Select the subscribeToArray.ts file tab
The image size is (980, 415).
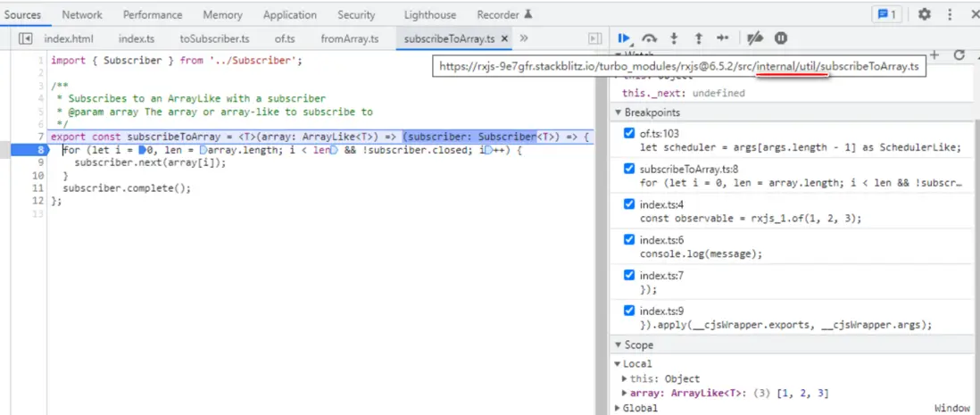point(449,38)
